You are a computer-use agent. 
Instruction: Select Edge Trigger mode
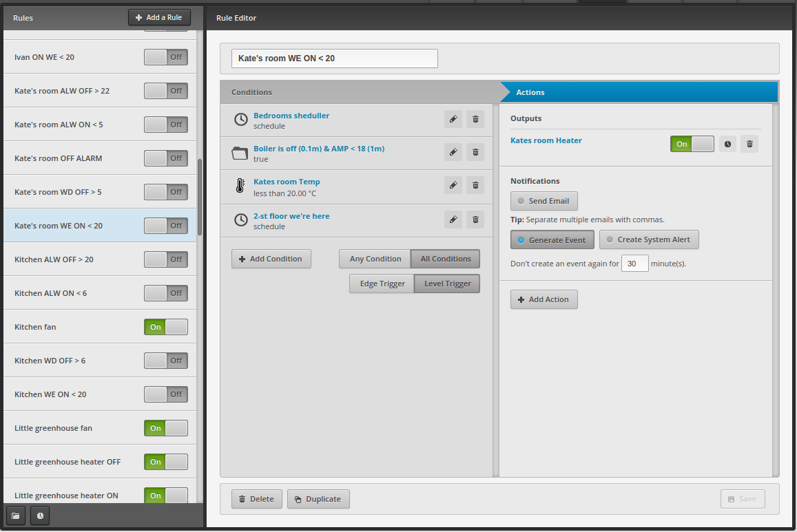[382, 284]
